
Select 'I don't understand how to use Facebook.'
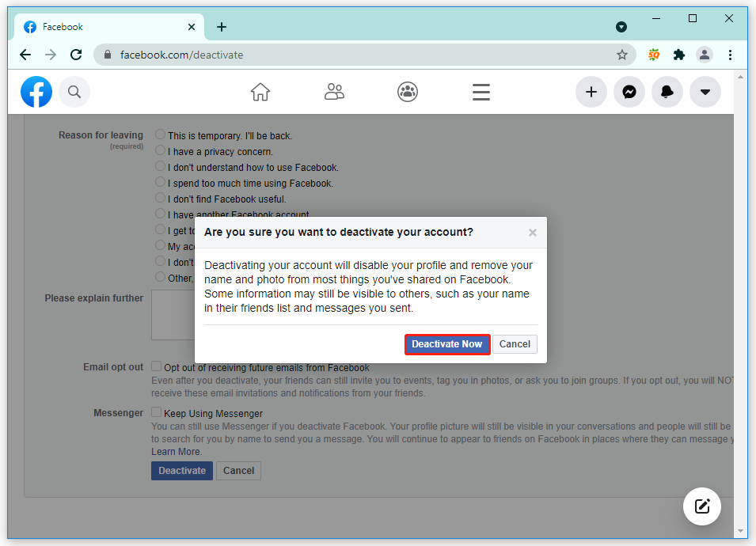point(160,166)
